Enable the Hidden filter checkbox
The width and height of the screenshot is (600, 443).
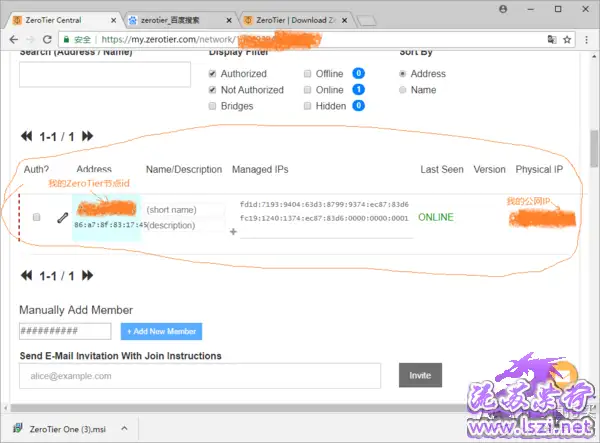[x=307, y=106]
